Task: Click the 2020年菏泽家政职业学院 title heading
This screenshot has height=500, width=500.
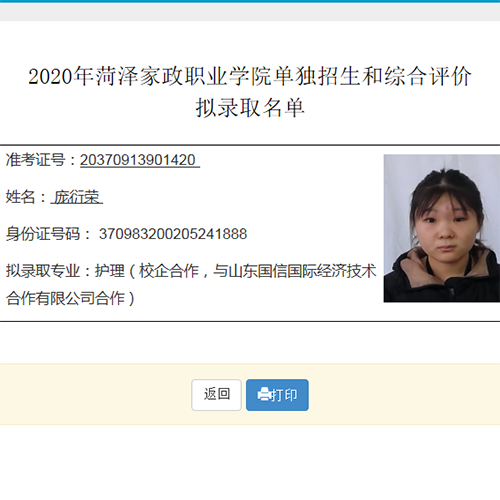Action: (250, 76)
